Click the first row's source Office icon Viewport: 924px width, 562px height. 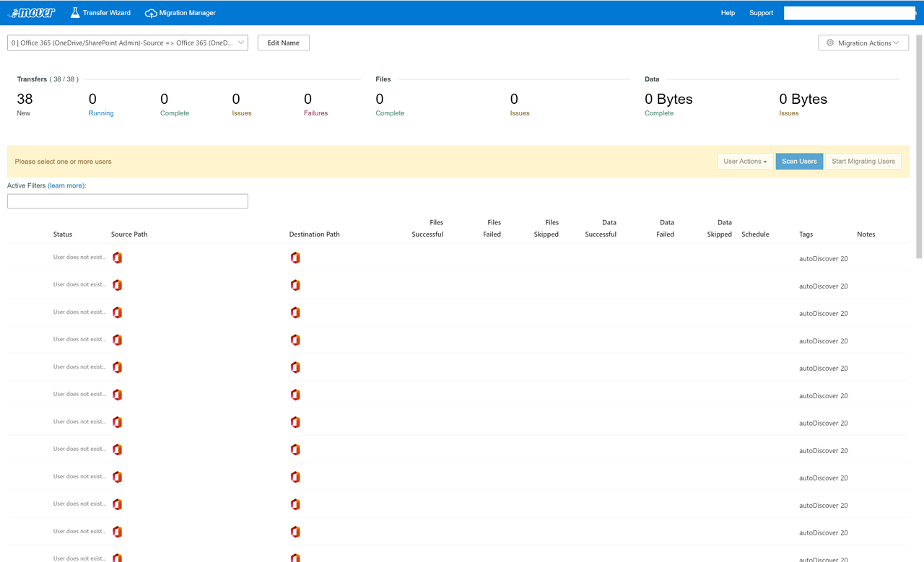click(x=117, y=258)
